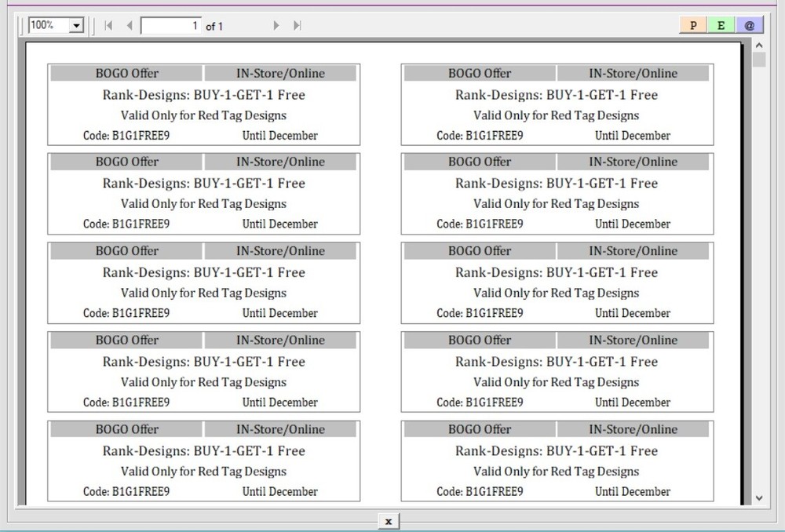Image resolution: width=785 pixels, height=532 pixels.
Task: Select the IN-Store/Online cell on the top-right coupon
Action: tap(634, 72)
